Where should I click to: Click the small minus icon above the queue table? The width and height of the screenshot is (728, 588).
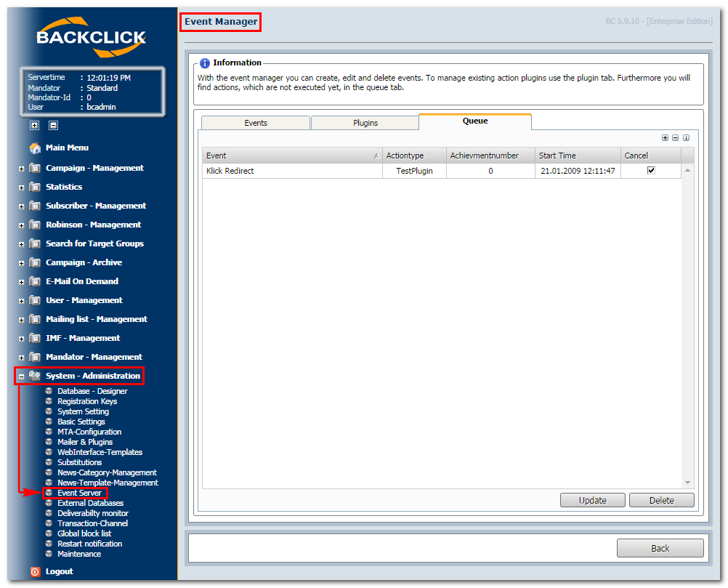pyautogui.click(x=676, y=137)
